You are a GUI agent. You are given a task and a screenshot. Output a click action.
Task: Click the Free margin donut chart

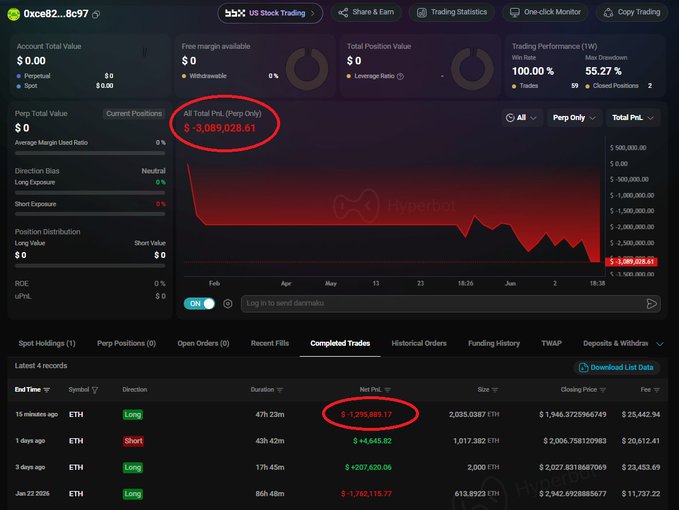pyautogui.click(x=307, y=69)
